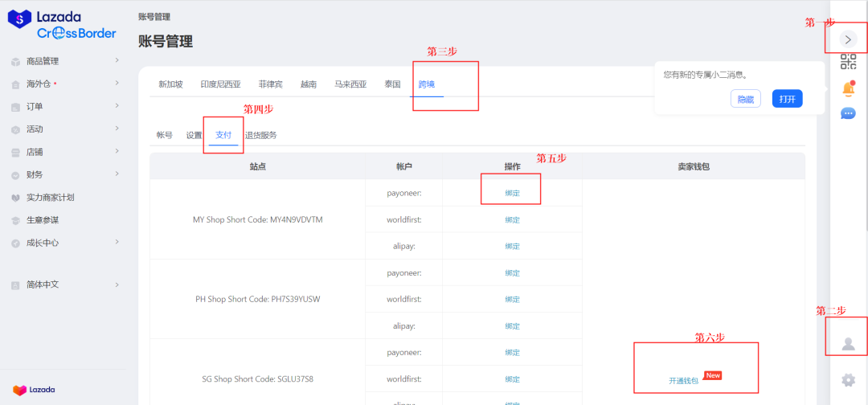Click 绑定 for PH shop payoneer
868x405 pixels.
coord(513,272)
